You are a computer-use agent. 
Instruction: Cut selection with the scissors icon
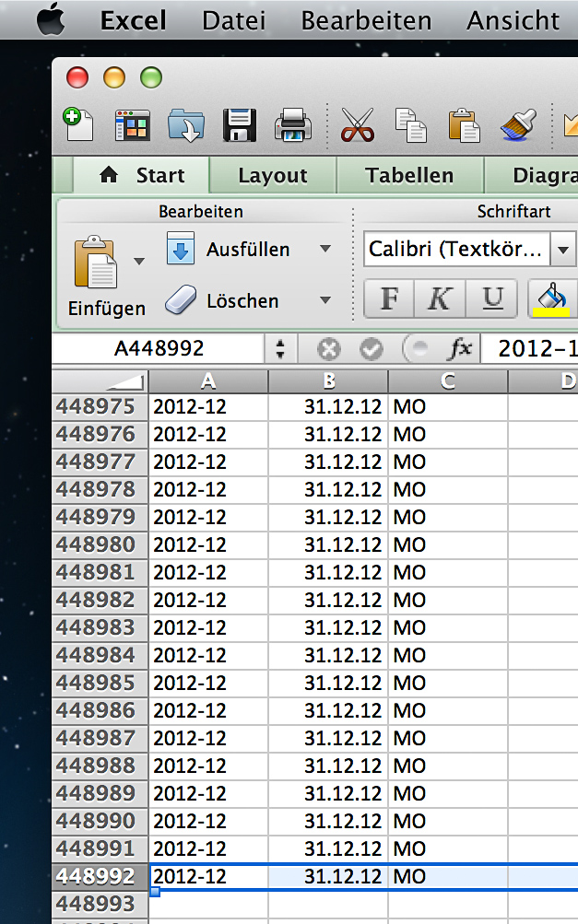[357, 124]
